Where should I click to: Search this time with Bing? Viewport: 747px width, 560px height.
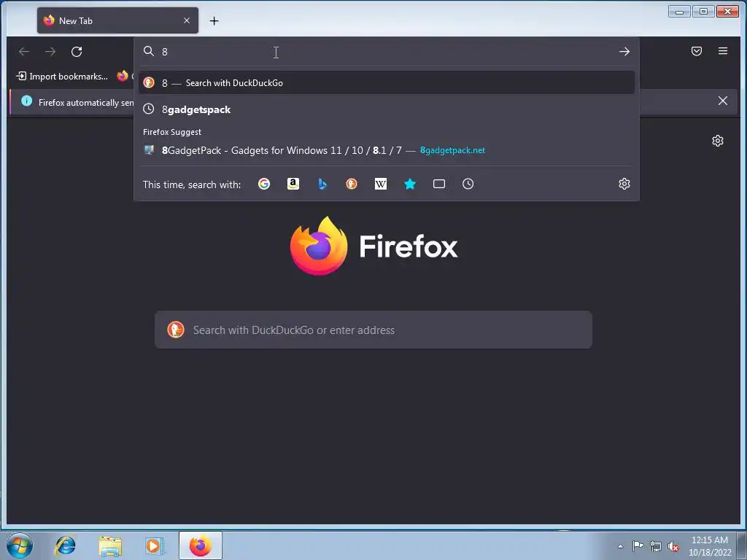[322, 184]
